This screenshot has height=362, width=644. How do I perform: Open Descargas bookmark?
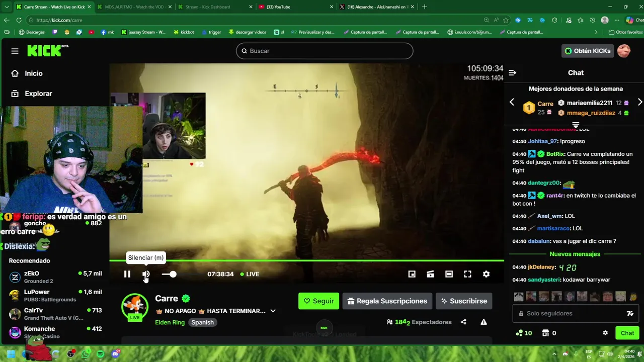tap(32, 32)
